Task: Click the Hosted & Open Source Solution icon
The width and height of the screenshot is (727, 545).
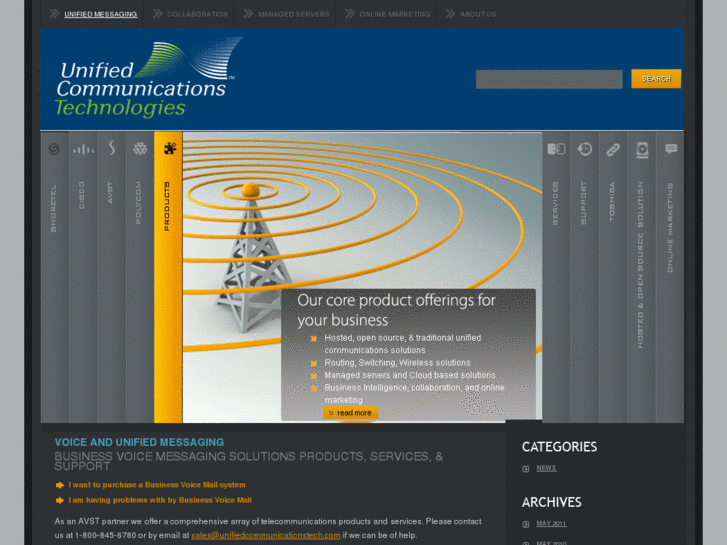Action: [642, 150]
